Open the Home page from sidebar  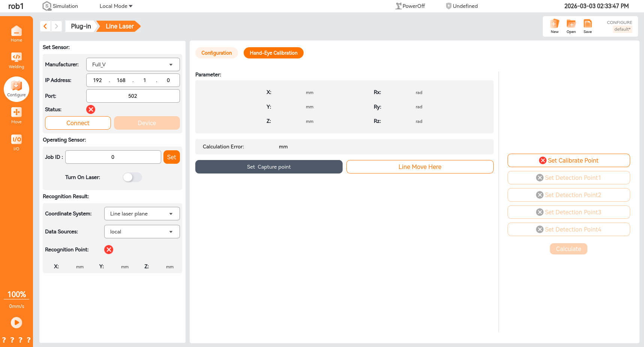click(x=16, y=34)
